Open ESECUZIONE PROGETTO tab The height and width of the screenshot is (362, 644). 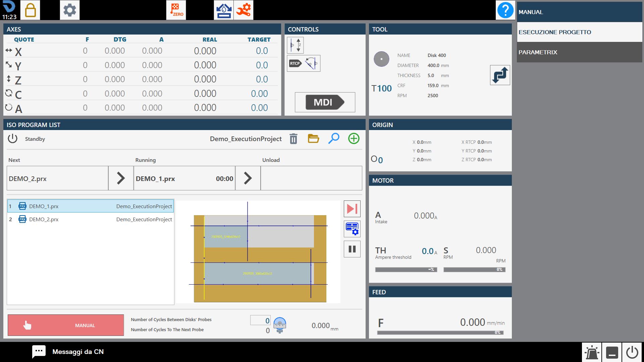pyautogui.click(x=580, y=32)
